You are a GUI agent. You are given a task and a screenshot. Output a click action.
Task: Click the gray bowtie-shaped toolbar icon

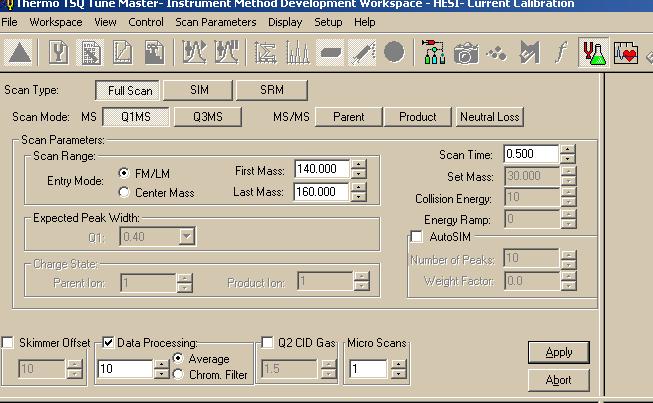coord(529,53)
